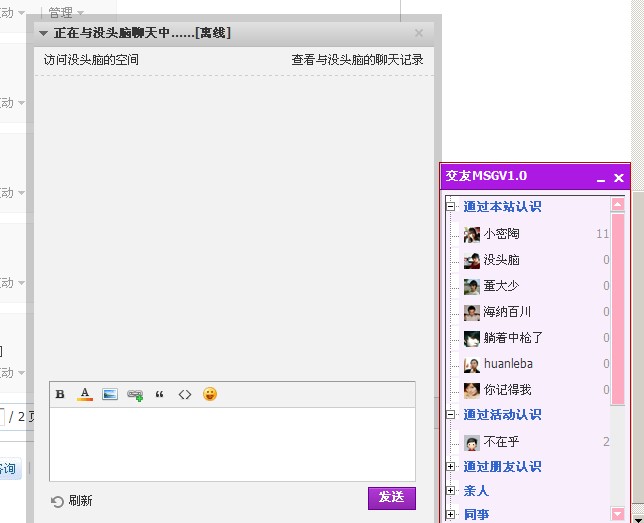Expand the 同事 group
Image resolution: width=644 pixels, height=523 pixels.
451,514
